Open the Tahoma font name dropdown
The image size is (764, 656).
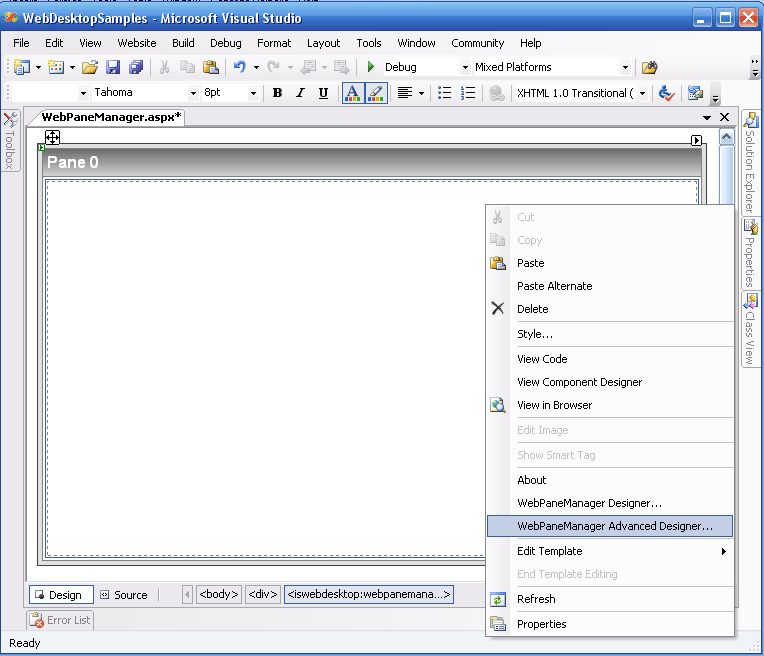point(194,93)
